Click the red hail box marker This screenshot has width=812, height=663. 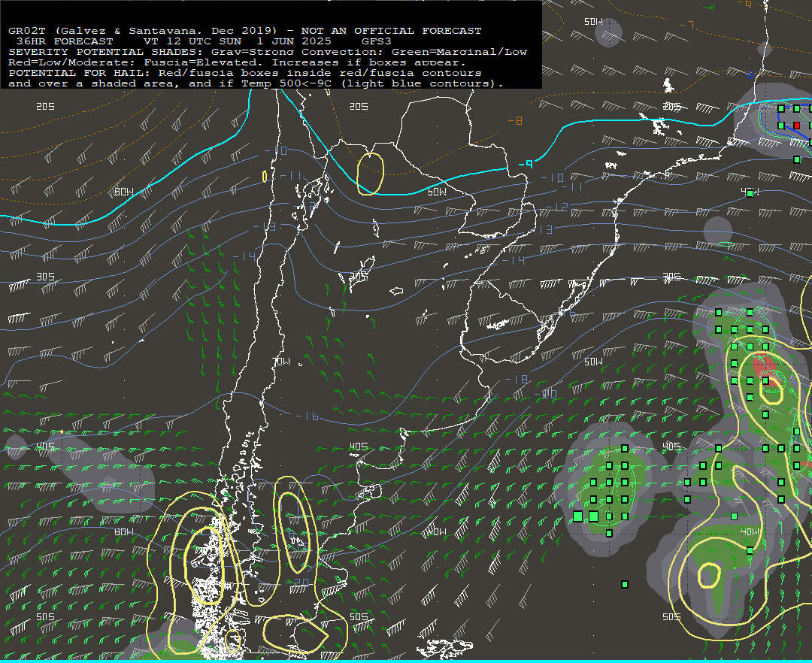(x=796, y=126)
